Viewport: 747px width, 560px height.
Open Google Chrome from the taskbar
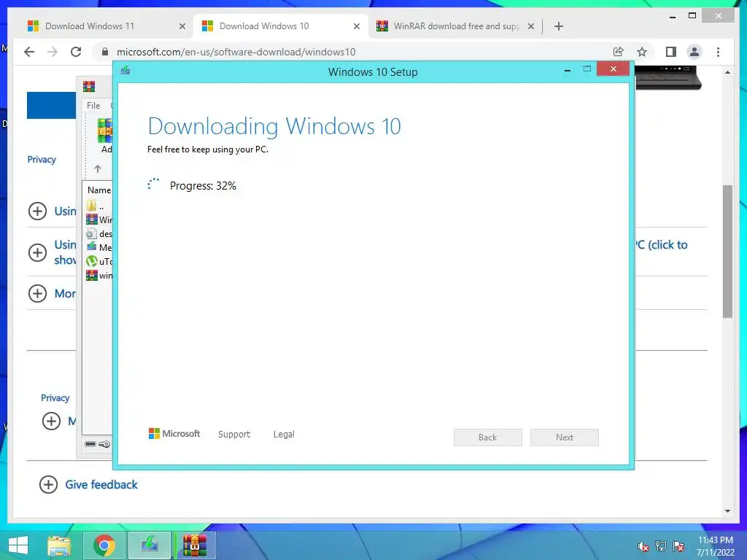pyautogui.click(x=104, y=545)
